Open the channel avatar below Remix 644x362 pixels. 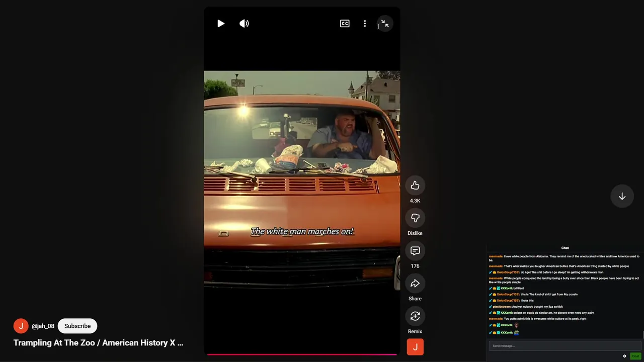pos(415,347)
